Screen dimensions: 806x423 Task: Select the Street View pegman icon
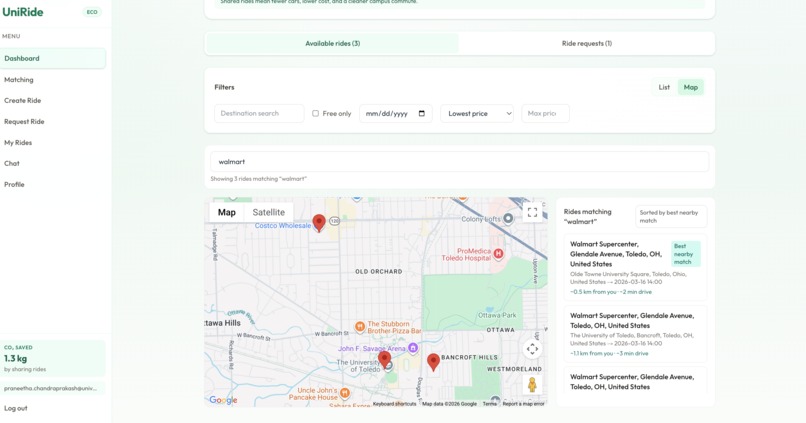(x=532, y=385)
